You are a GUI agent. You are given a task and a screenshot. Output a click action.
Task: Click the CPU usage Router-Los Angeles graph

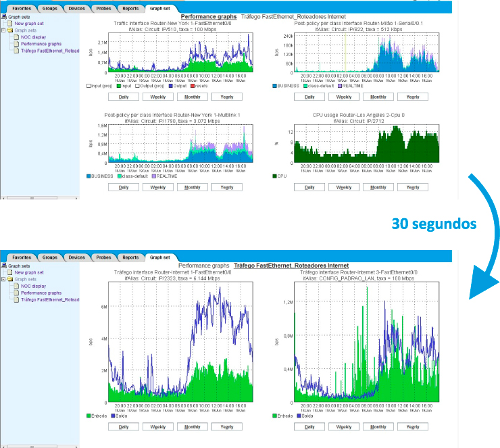366,143
